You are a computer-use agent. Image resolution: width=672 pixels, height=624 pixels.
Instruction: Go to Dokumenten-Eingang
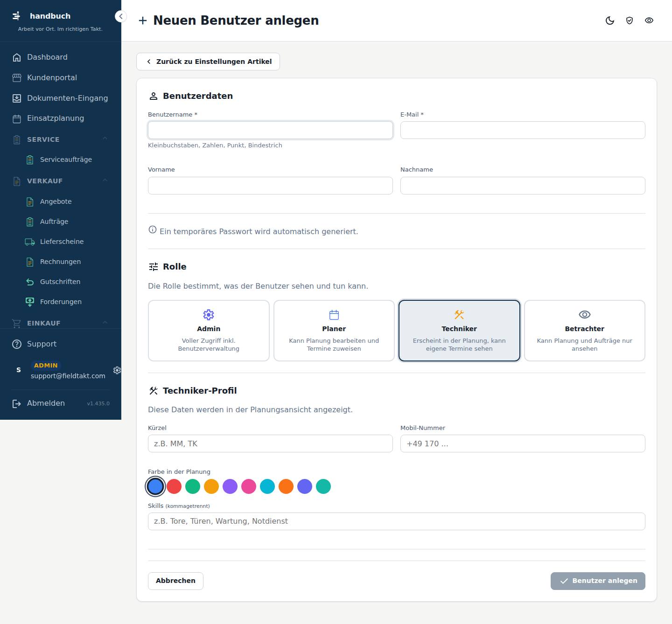(61, 98)
